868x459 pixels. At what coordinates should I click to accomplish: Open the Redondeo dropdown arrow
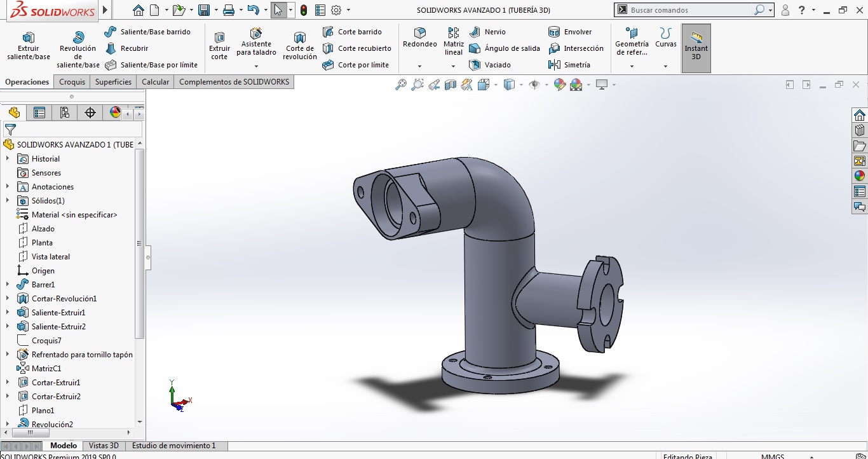click(420, 66)
